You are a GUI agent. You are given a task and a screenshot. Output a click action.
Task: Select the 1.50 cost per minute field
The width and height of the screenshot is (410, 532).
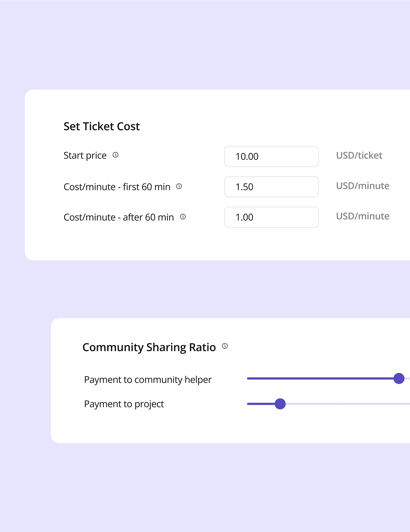point(272,187)
